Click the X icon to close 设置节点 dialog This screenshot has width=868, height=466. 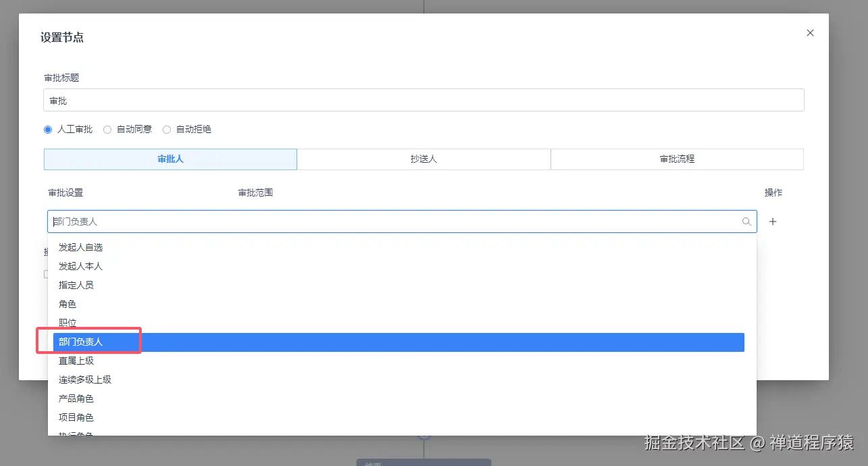click(x=810, y=32)
